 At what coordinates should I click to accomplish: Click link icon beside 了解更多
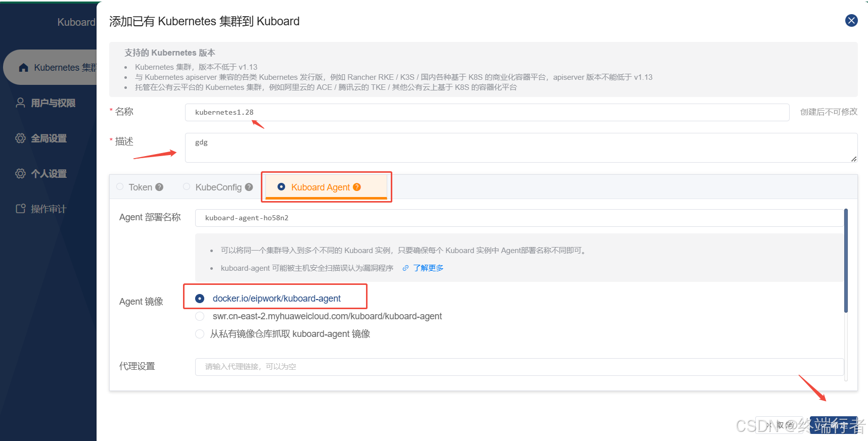pyautogui.click(x=405, y=268)
